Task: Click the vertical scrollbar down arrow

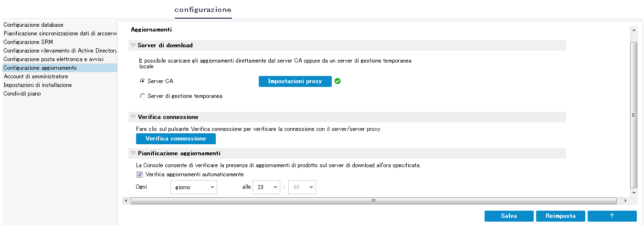Action: pyautogui.click(x=634, y=192)
